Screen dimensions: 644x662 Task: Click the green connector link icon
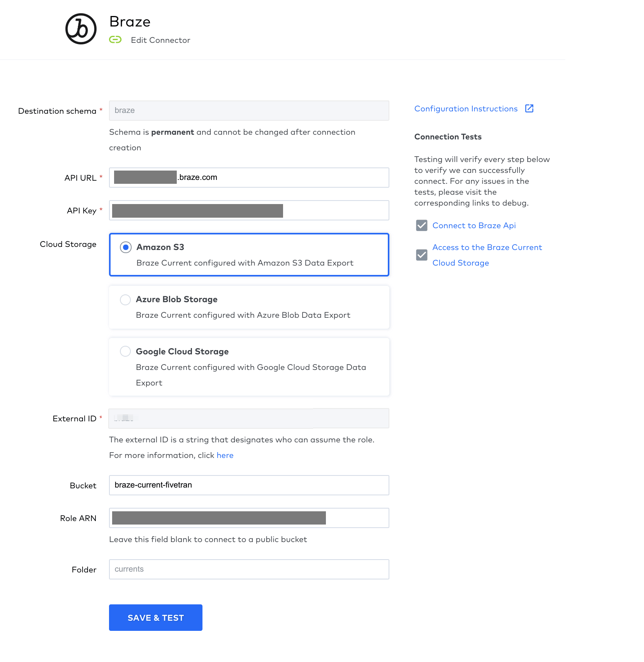(115, 40)
